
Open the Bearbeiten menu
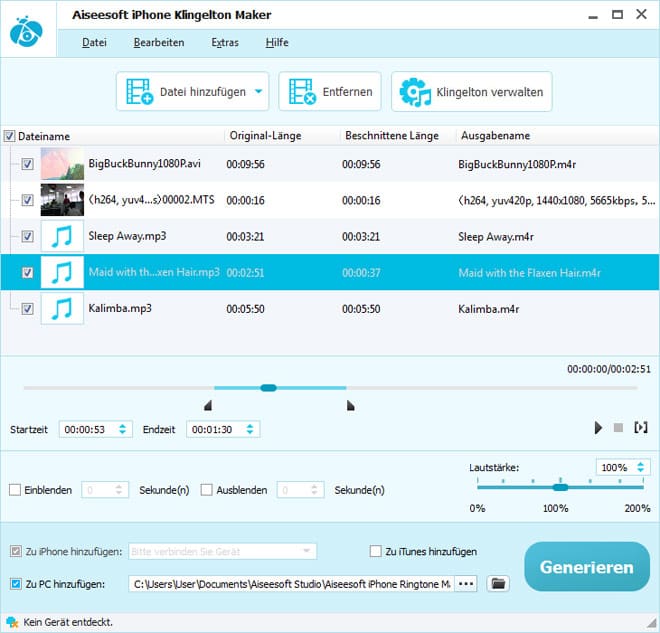(159, 42)
